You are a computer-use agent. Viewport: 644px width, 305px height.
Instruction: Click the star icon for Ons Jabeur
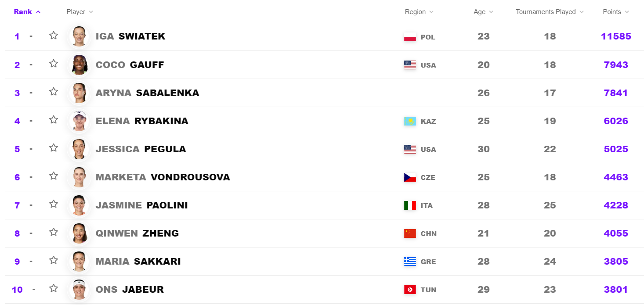(54, 288)
